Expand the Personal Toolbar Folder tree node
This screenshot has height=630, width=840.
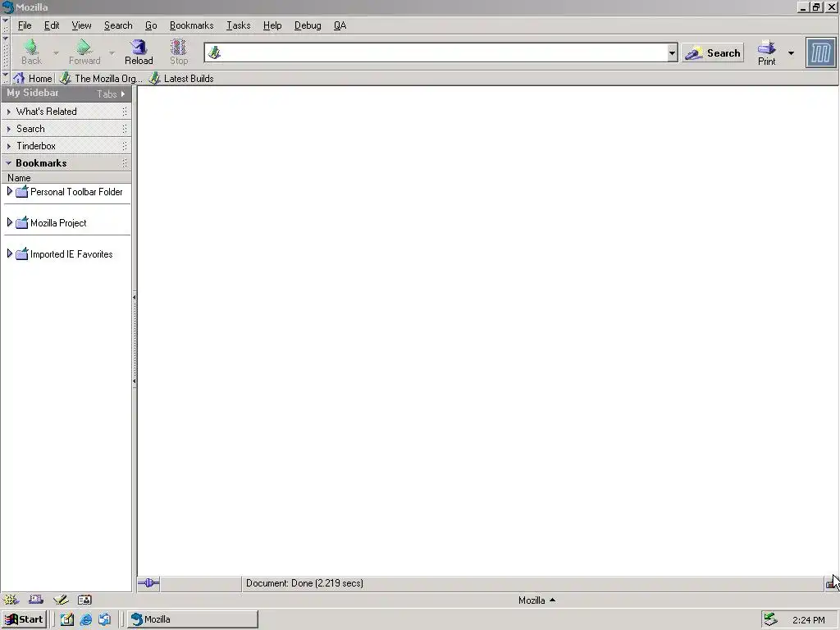coord(9,191)
